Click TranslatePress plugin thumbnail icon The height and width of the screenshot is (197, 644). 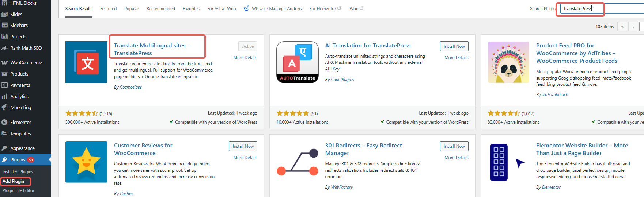[x=86, y=62]
